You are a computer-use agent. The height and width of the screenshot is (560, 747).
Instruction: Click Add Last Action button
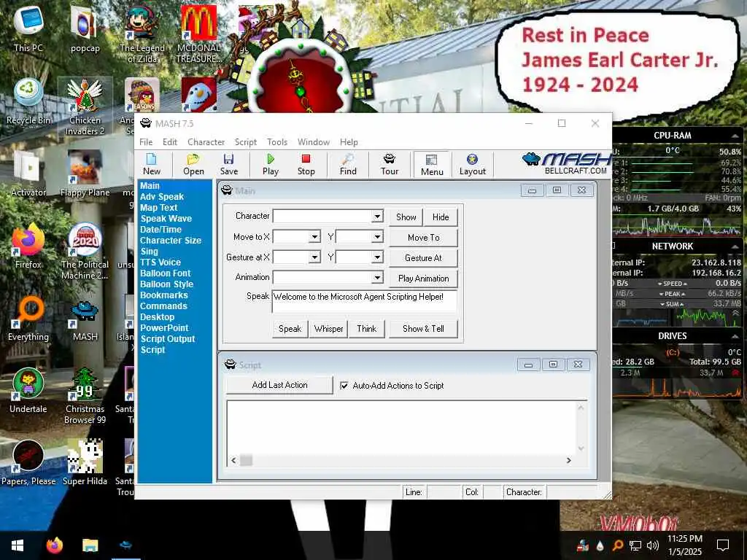[x=279, y=385]
